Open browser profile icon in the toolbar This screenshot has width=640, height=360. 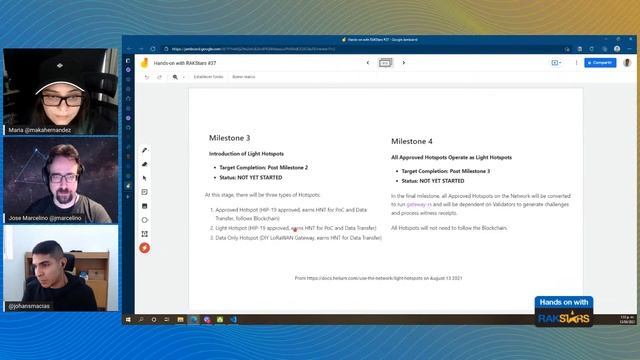pos(617,49)
